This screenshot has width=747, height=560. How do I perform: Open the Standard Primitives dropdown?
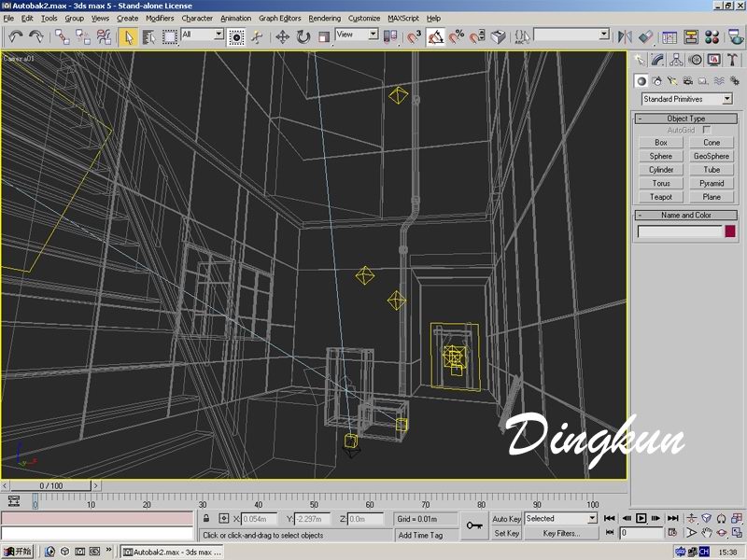686,99
